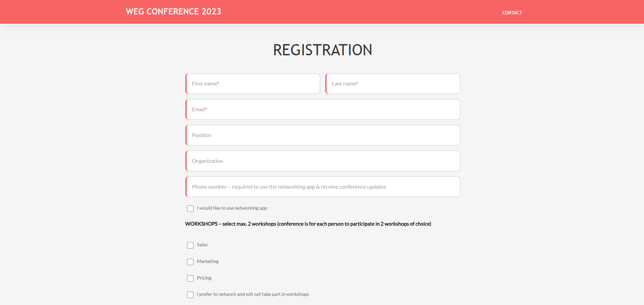Screen dimensions: 644x305
Task: Focus the Organization input box
Action: point(323,161)
